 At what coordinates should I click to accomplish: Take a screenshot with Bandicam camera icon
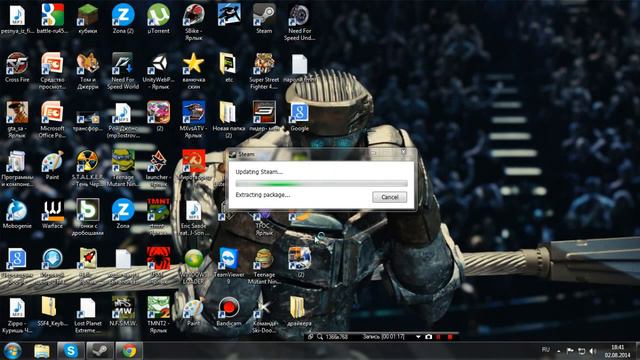(428, 337)
